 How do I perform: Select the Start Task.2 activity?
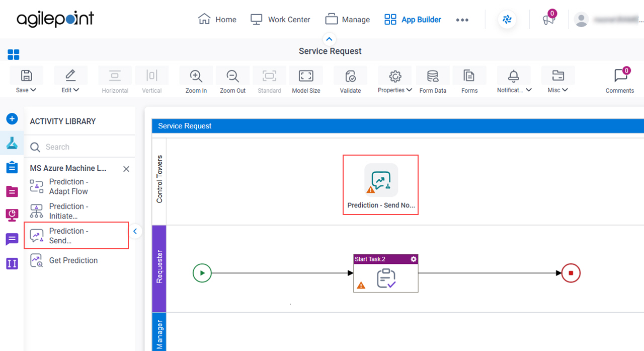(x=386, y=273)
